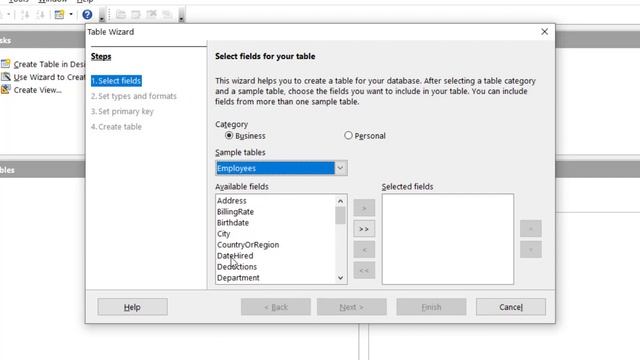Open Create View task link

[x=38, y=90]
